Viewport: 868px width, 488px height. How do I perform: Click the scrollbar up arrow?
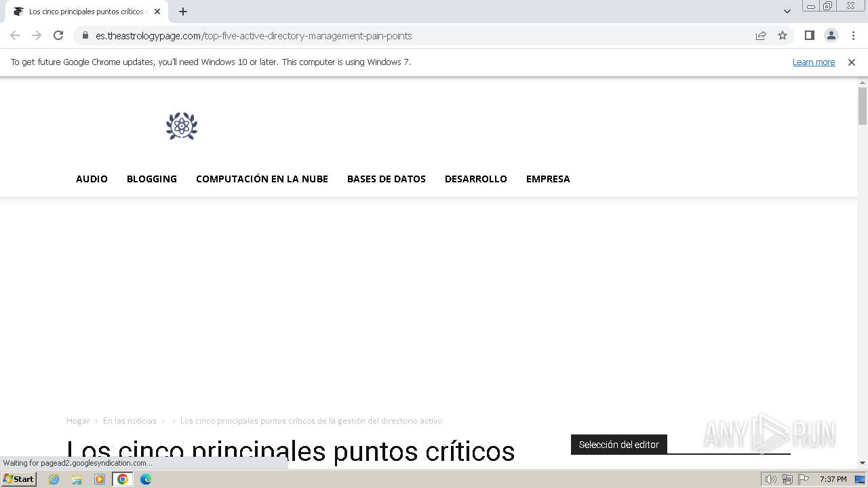click(x=863, y=82)
